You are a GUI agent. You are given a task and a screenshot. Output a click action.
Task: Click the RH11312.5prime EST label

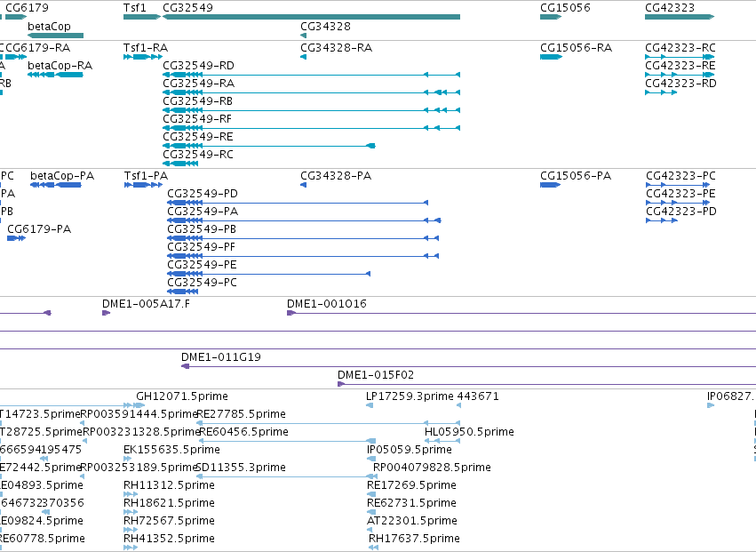pos(169,486)
